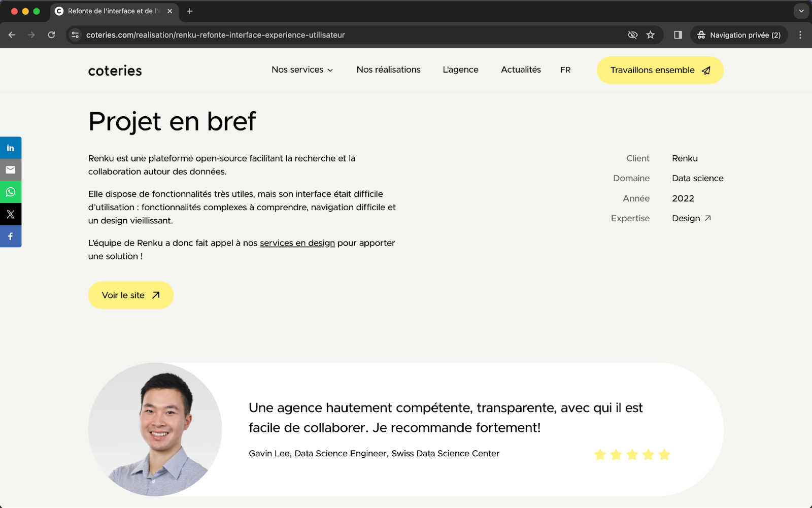Open the Chrome three-dot menu

[x=800, y=35]
